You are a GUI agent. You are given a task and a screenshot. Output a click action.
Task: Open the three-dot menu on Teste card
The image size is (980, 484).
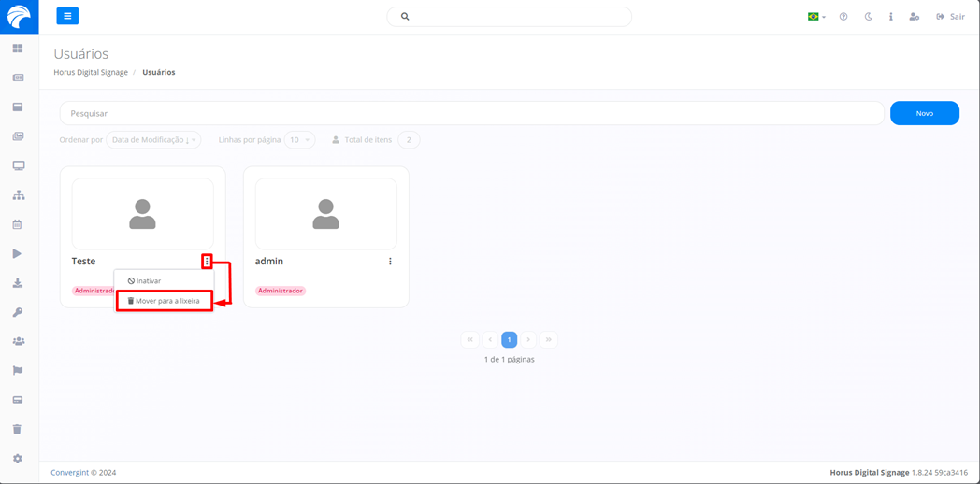tap(207, 261)
